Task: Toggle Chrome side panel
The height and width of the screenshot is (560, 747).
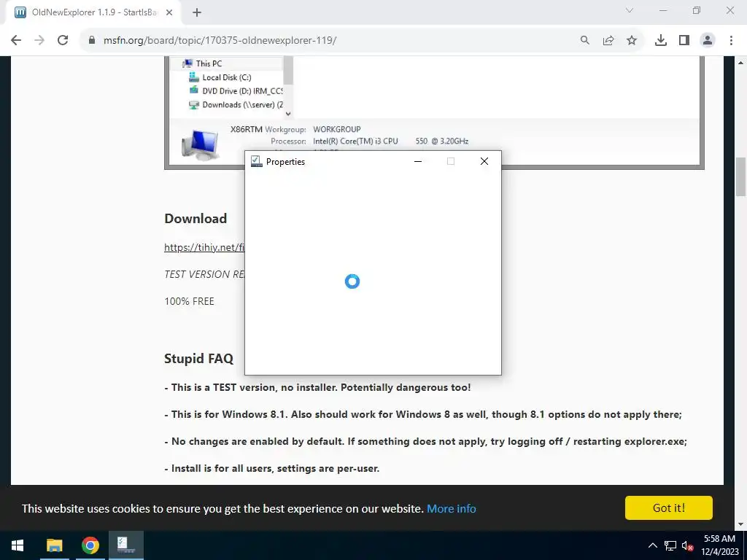Action: click(684, 41)
